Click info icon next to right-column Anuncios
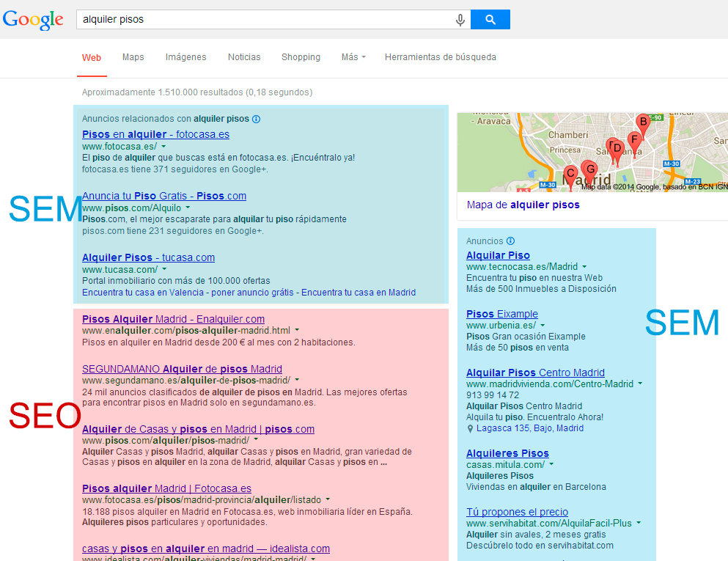The image size is (728, 561). 511,241
